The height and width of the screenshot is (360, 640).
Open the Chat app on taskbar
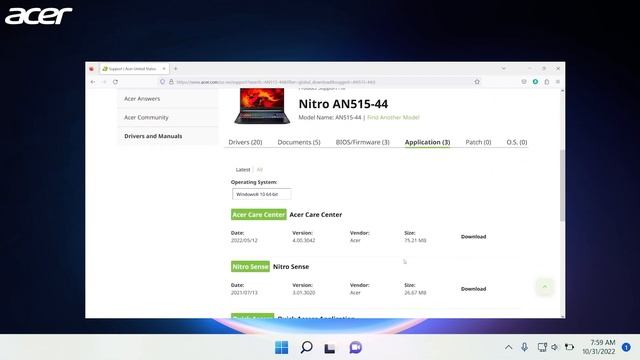click(355, 348)
